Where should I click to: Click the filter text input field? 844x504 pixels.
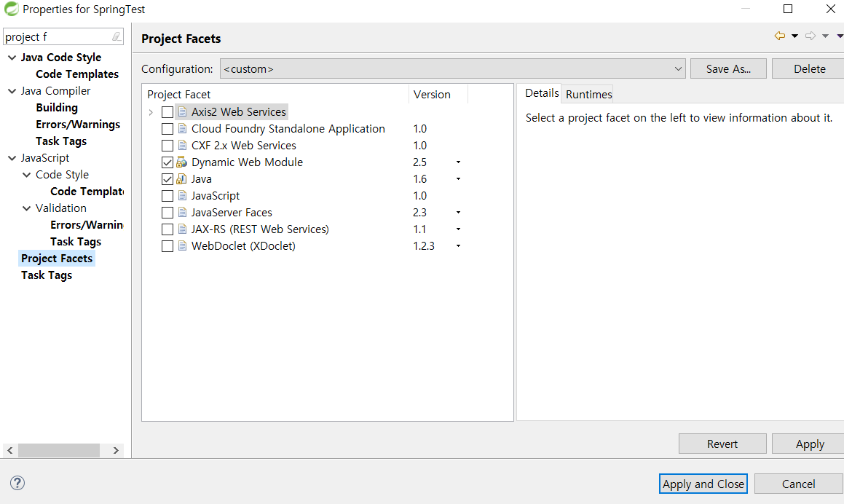[x=57, y=36]
